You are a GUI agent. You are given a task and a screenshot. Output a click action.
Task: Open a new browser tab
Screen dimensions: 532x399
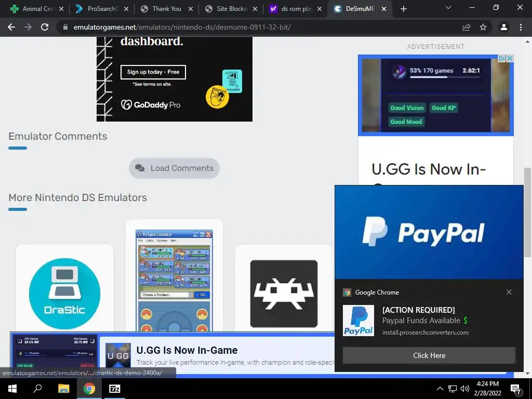point(403,9)
